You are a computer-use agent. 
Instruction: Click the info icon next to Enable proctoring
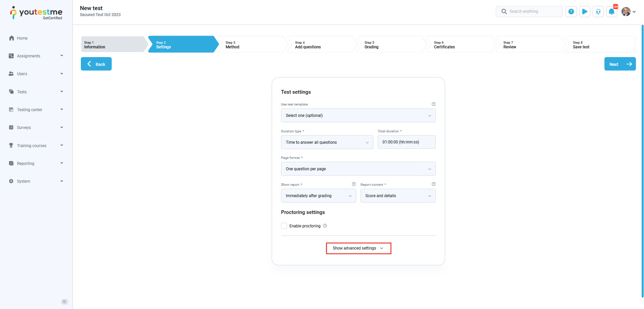click(x=325, y=226)
